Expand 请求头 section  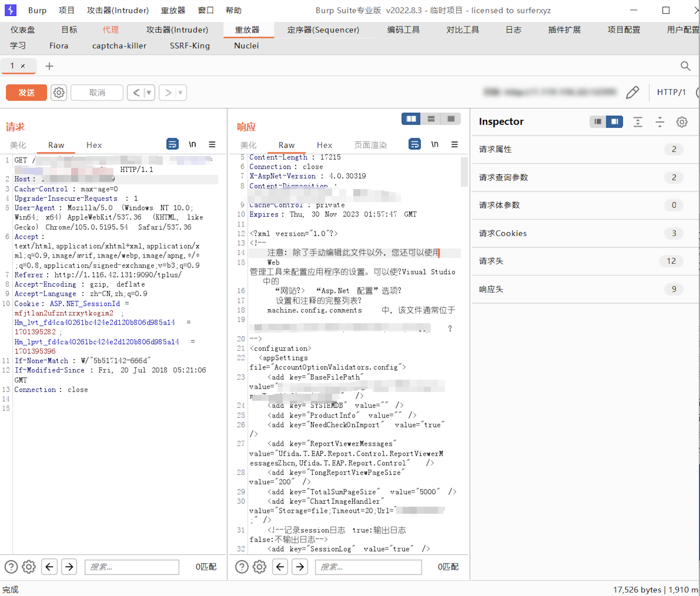pyautogui.click(x=585, y=261)
